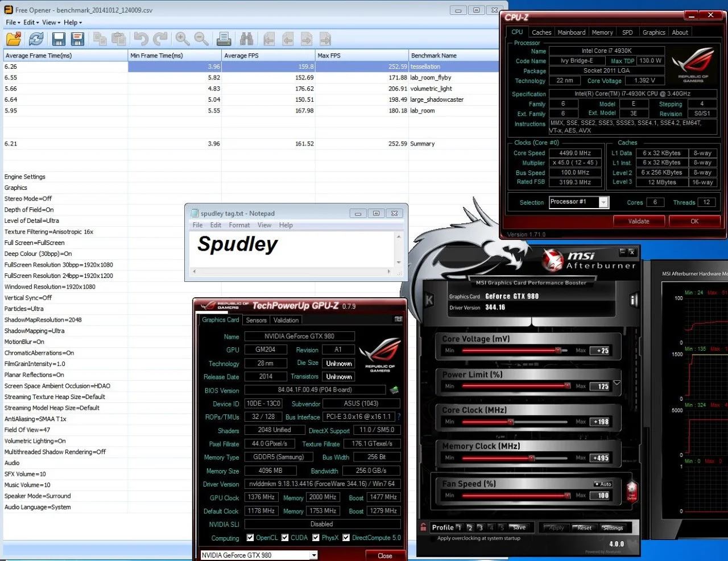Click the Copy icon in Free Opener toolbar
Screen dimensions: 728x561
tap(100, 39)
